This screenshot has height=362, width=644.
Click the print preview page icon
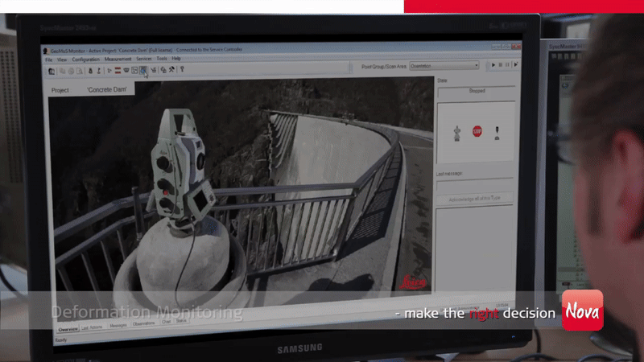coord(80,71)
